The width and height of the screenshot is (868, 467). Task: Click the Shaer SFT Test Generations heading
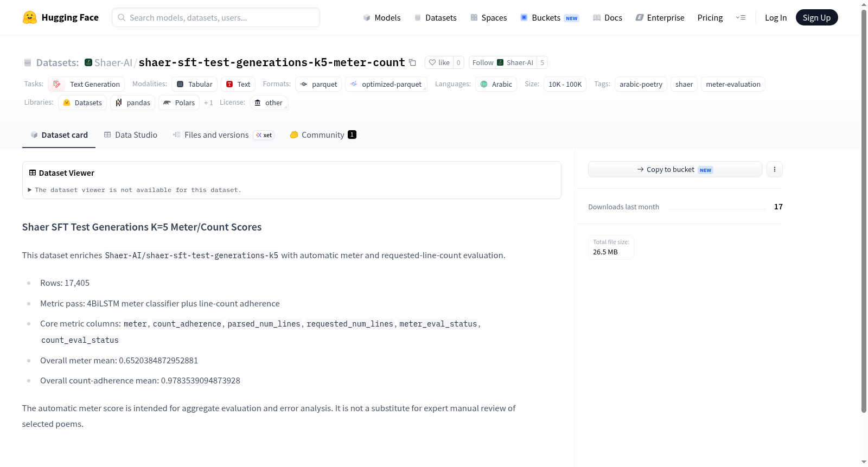(142, 227)
